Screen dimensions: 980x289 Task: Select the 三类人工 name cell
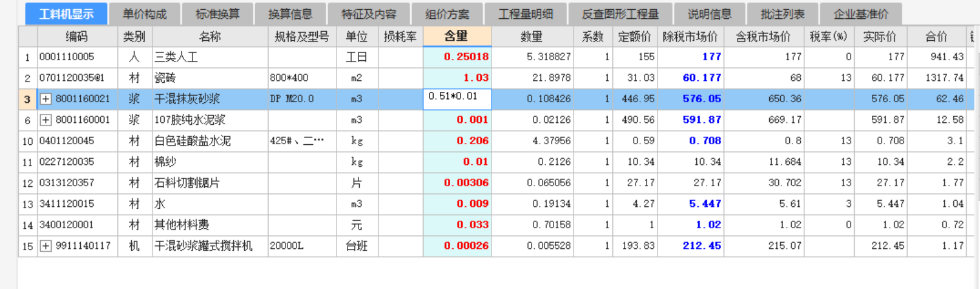click(210, 57)
